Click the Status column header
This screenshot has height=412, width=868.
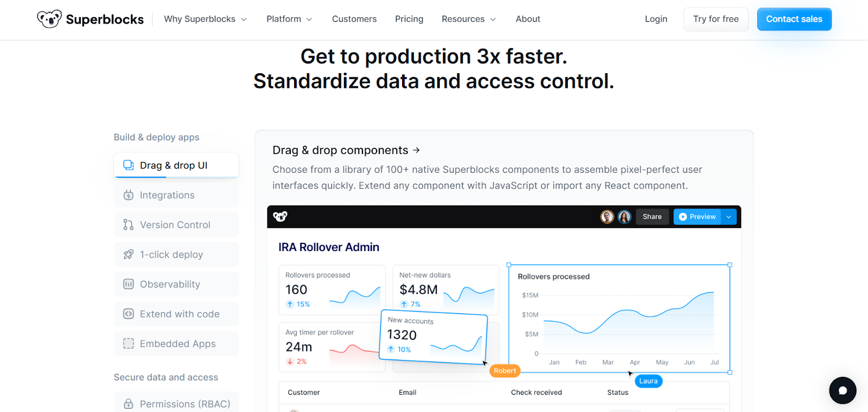click(x=618, y=392)
